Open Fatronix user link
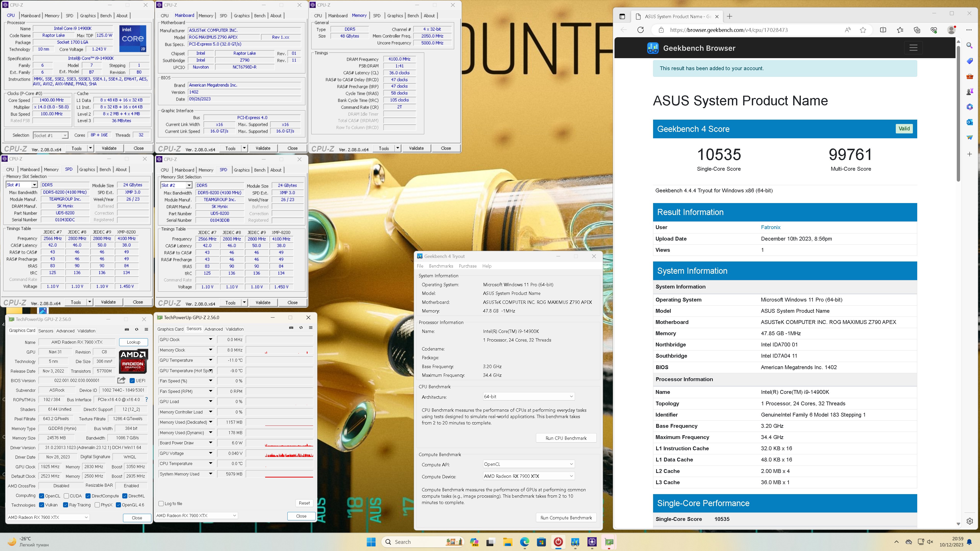 tap(770, 227)
